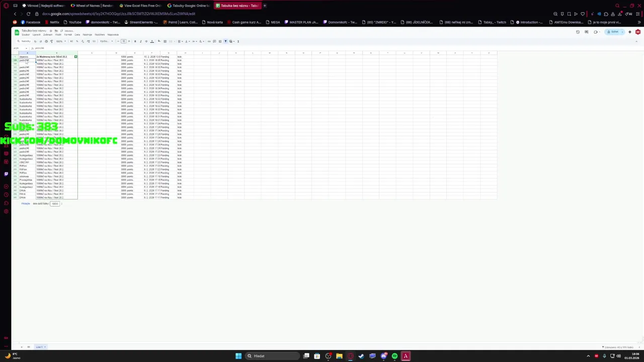Open the Vložit menu
Screen dimensions: 644x362
pyautogui.click(x=58, y=35)
